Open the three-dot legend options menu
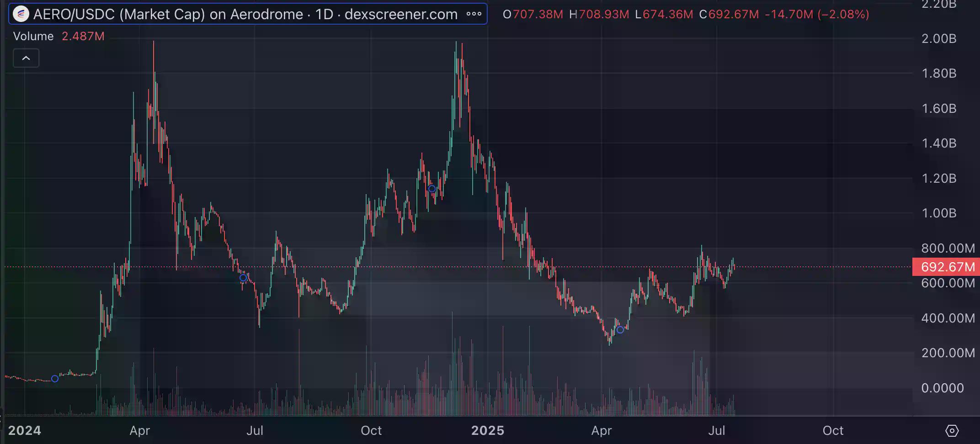The height and width of the screenshot is (444, 980). (x=474, y=14)
